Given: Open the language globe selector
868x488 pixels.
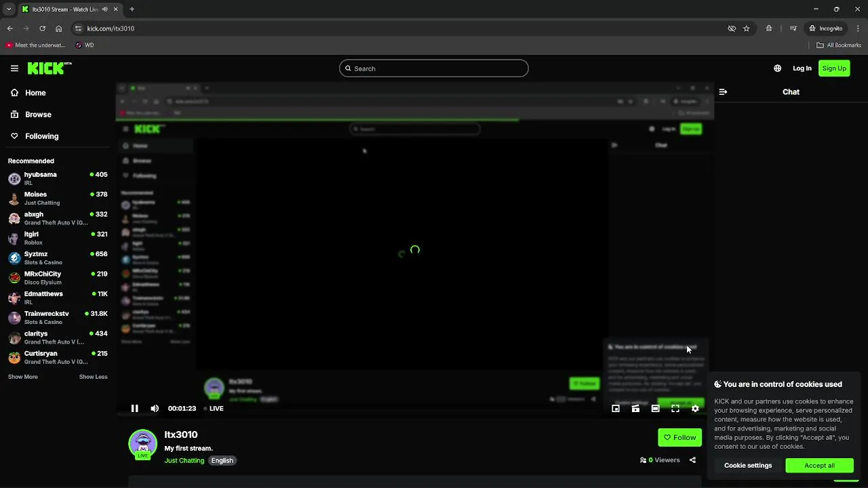Looking at the screenshot, I should point(777,68).
